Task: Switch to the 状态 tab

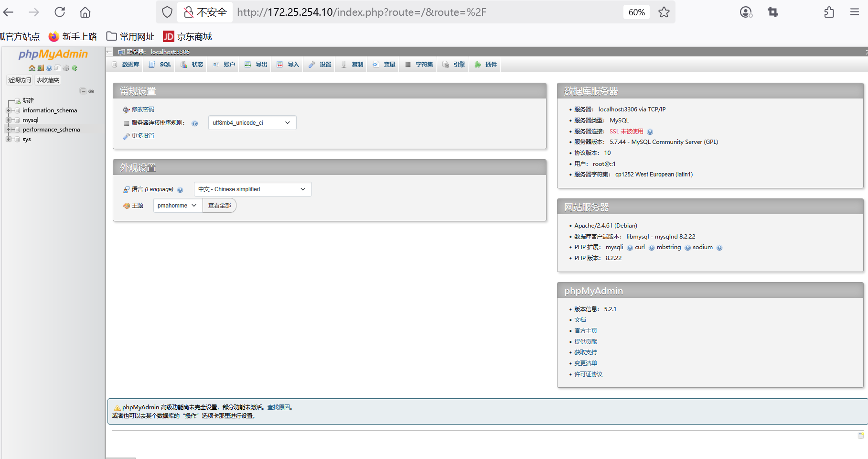Action: (192, 65)
